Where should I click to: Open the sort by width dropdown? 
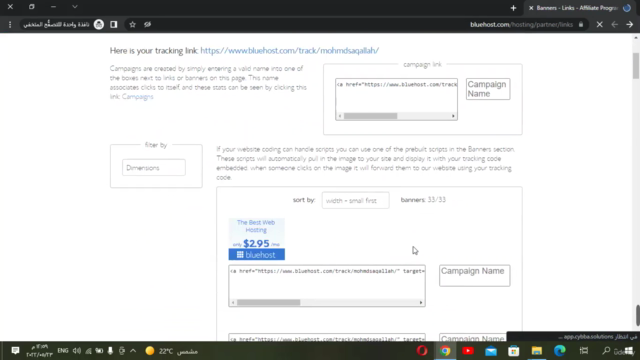[x=355, y=200]
